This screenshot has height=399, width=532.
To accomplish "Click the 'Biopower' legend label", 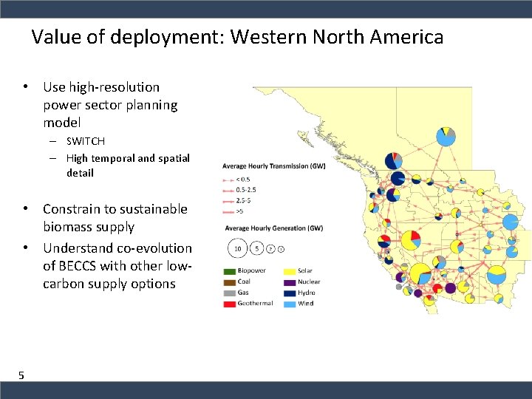I will [251, 270].
